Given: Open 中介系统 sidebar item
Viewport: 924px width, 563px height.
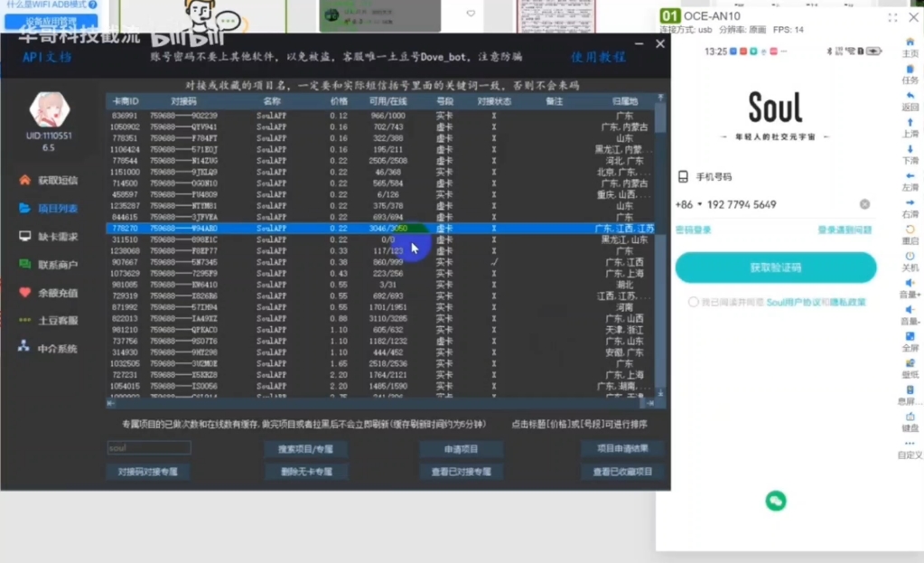Looking at the screenshot, I should tap(48, 349).
